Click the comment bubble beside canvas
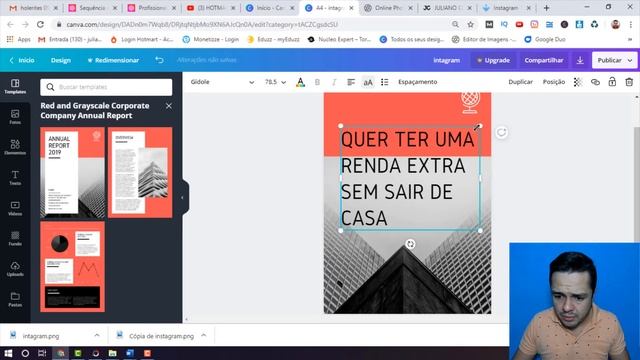The width and height of the screenshot is (640, 360). point(501,132)
